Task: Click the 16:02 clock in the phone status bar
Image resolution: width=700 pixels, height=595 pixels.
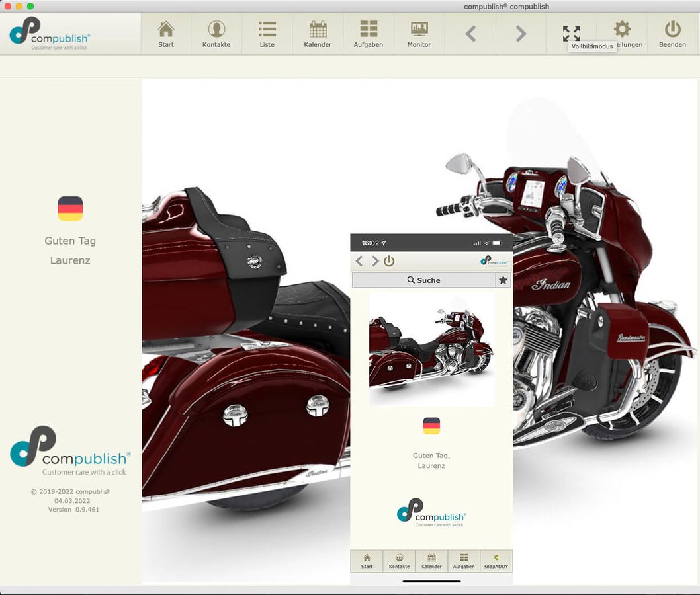Action: coord(370,243)
